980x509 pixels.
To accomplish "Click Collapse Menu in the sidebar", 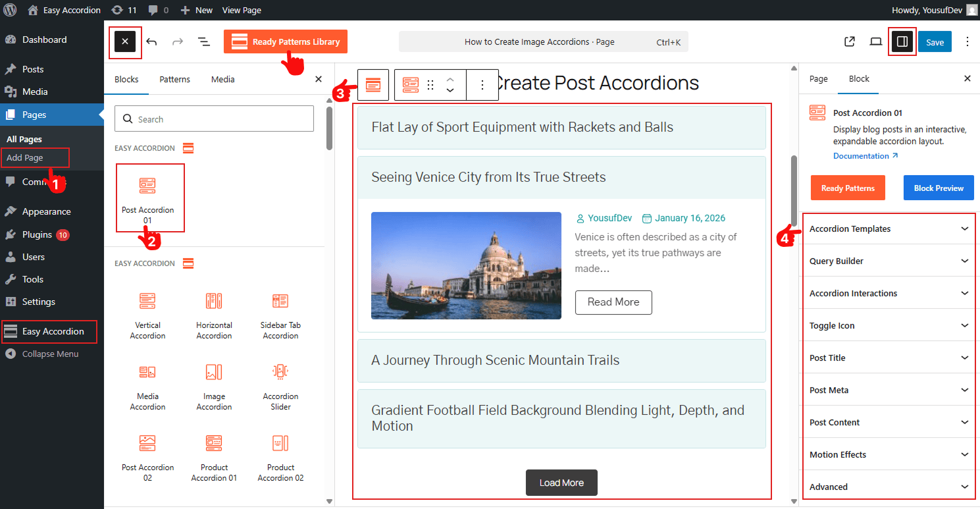I will 52,354.
